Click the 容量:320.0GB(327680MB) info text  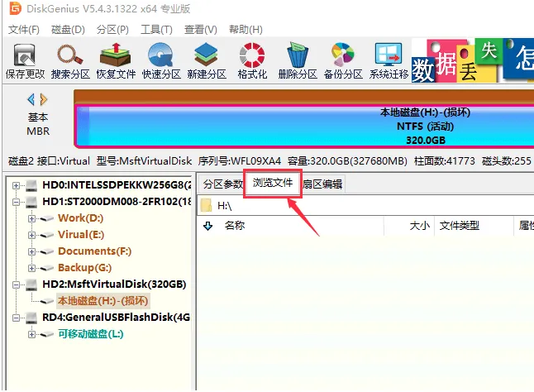pos(347,160)
